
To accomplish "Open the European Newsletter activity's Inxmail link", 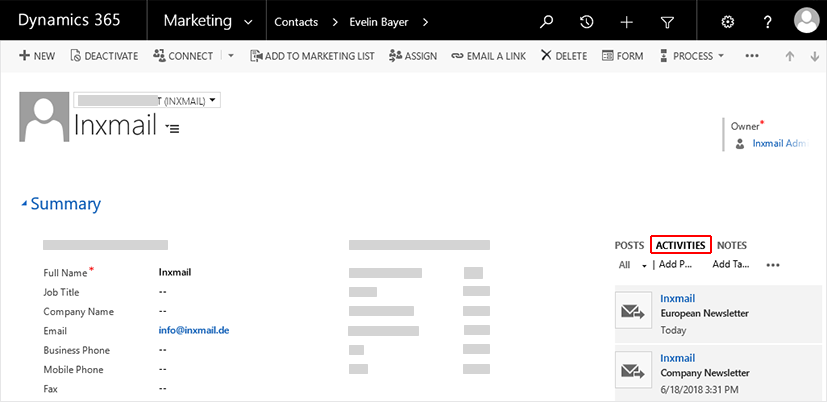I will pyautogui.click(x=677, y=298).
